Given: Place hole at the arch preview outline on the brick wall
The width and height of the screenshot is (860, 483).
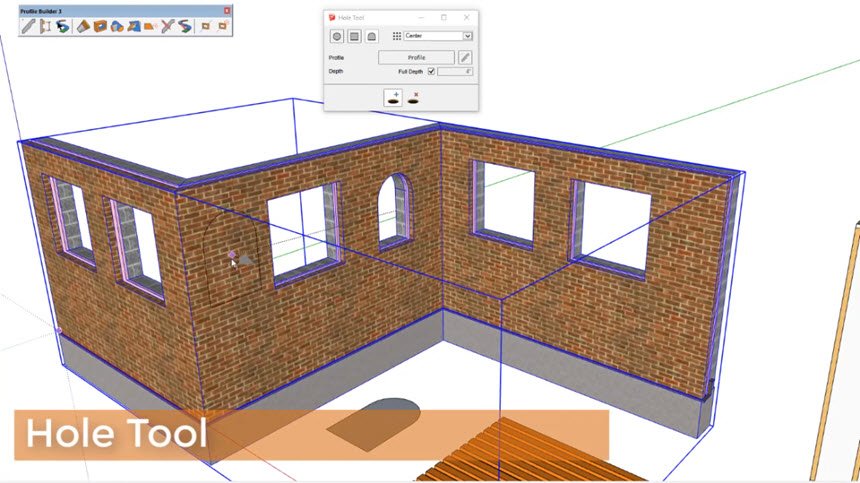Looking at the screenshot, I should coord(233,258).
